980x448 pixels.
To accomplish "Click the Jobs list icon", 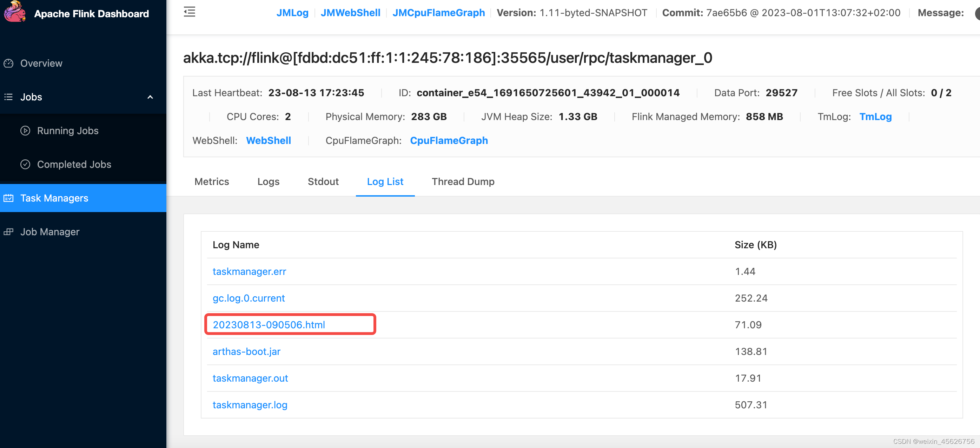I will point(8,97).
